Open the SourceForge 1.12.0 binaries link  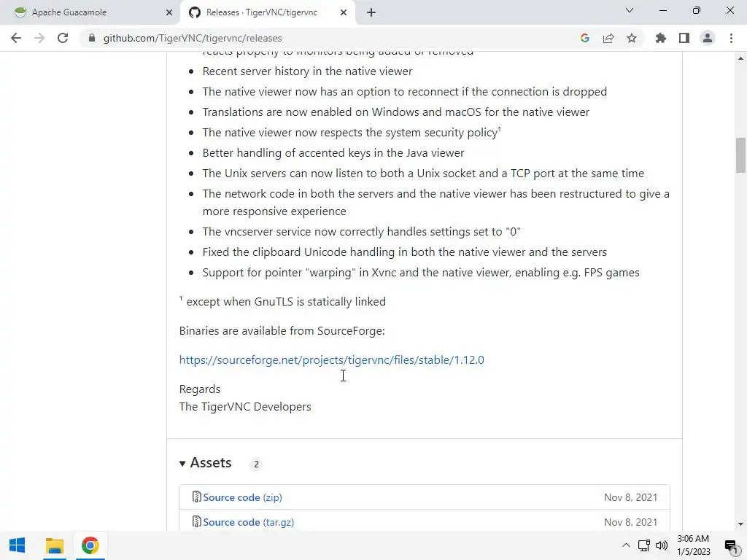coord(332,360)
